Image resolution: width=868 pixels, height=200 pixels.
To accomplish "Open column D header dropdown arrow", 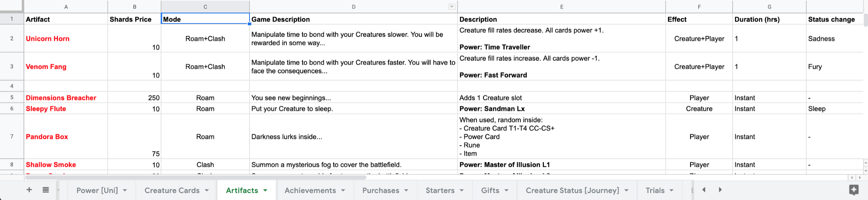I will 451,7.
